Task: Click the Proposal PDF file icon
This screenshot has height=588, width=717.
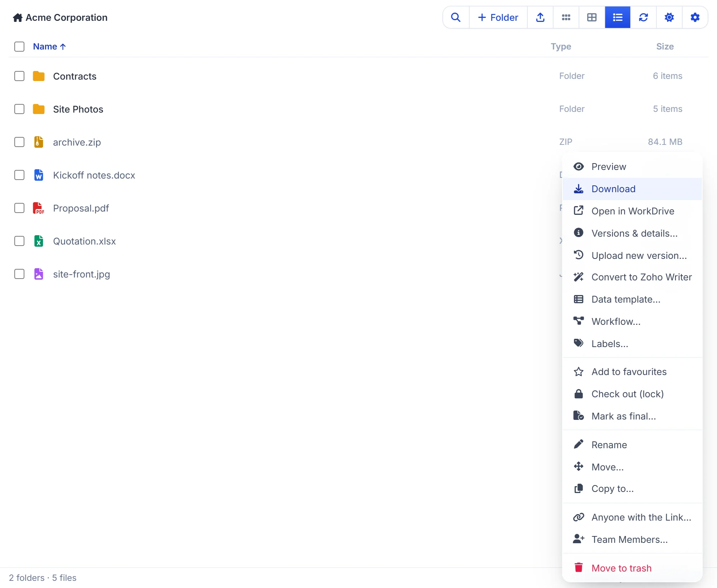Action: point(39,208)
